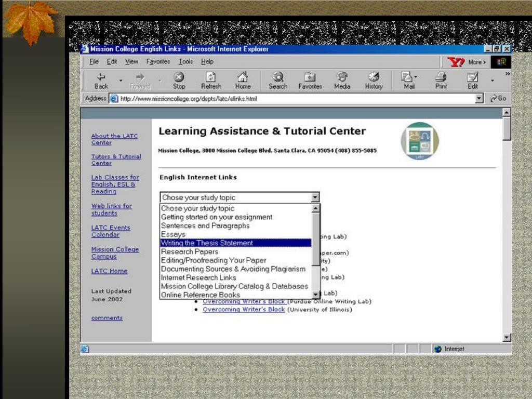Click the Edit toolbar icon
This screenshot has height=399, width=532.
tap(473, 77)
